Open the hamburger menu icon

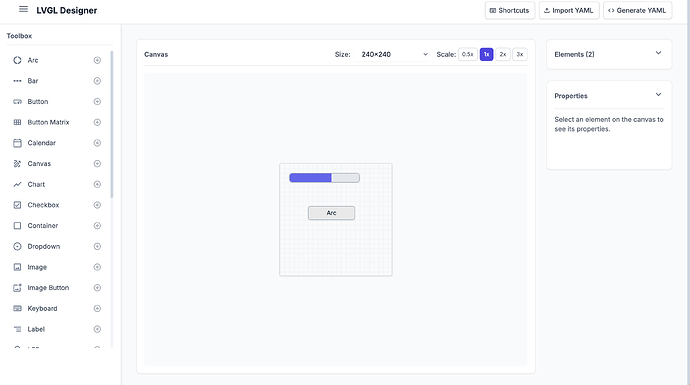click(23, 9)
